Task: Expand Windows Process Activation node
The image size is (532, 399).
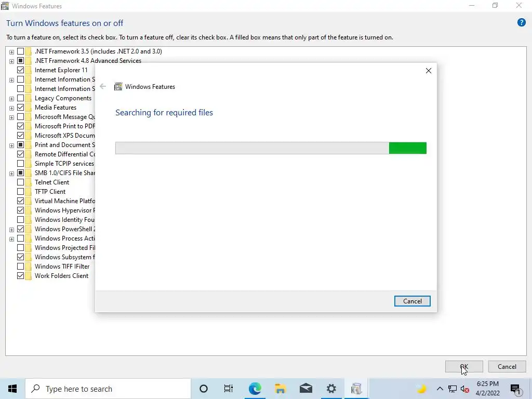Action: 11,239
